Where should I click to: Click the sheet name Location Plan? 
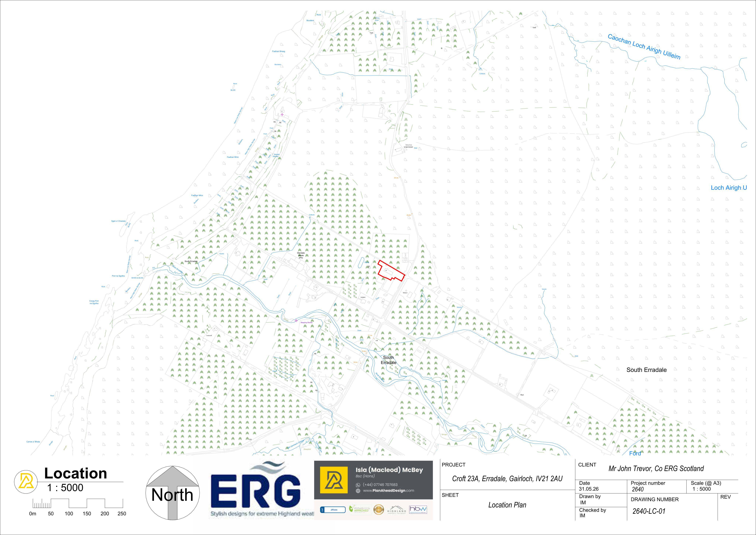pyautogui.click(x=507, y=505)
